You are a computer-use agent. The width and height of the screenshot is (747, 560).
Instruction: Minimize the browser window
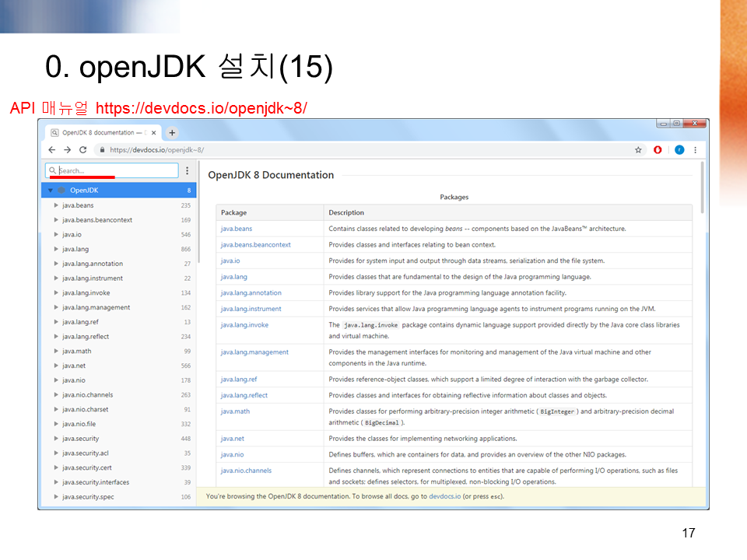click(663, 124)
